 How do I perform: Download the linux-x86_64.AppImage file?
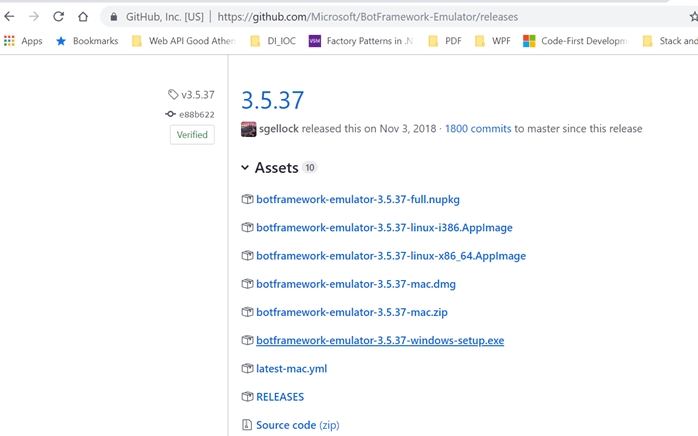pyautogui.click(x=391, y=256)
